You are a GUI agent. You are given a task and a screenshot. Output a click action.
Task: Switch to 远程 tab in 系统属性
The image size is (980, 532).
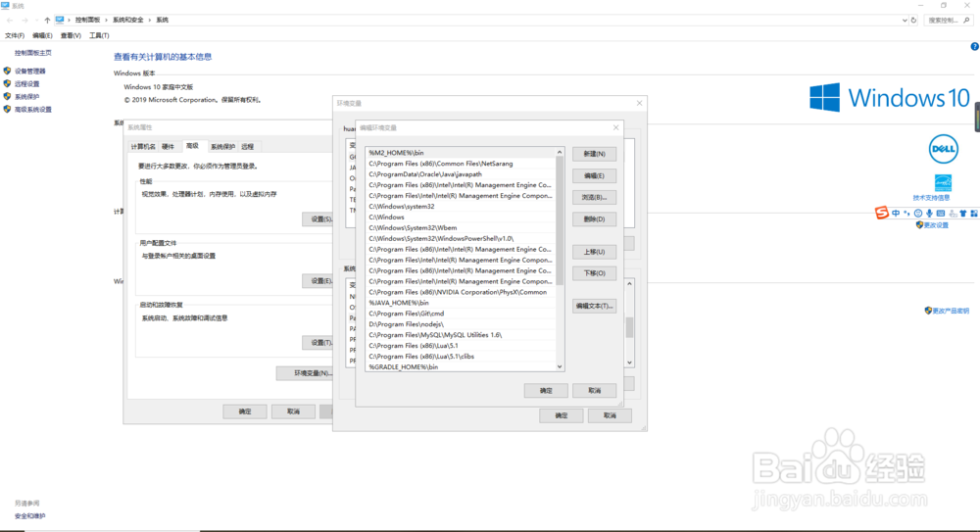(248, 146)
